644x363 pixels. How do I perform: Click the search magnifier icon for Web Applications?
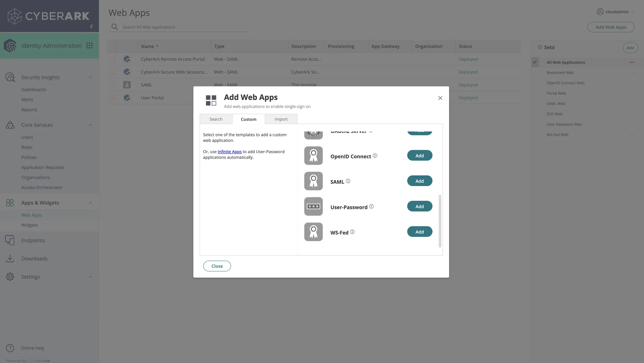(x=115, y=27)
